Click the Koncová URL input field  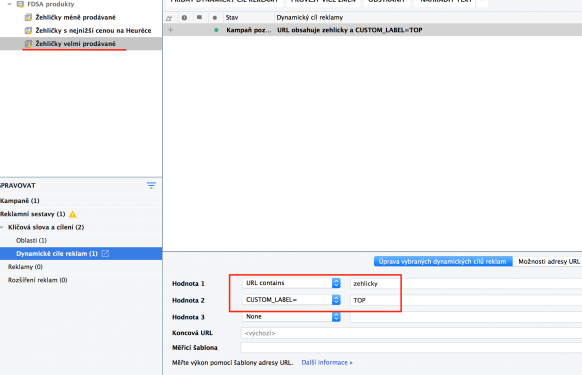(411, 333)
